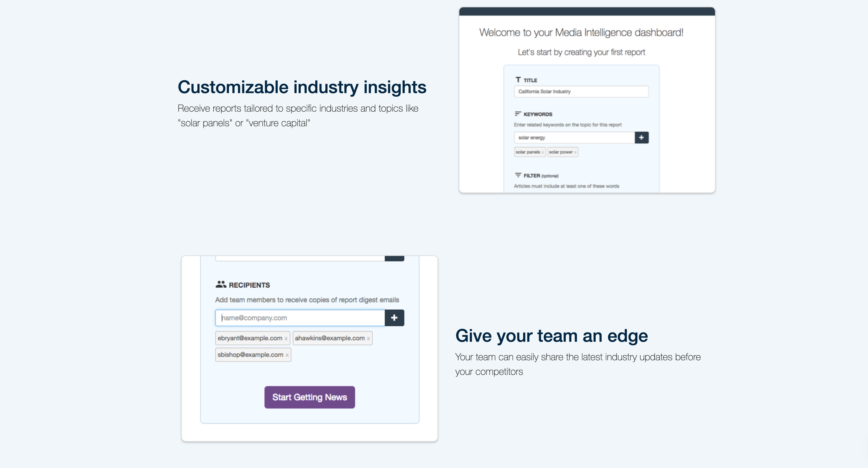Select the ebryant@example.com tag label

[250, 338]
